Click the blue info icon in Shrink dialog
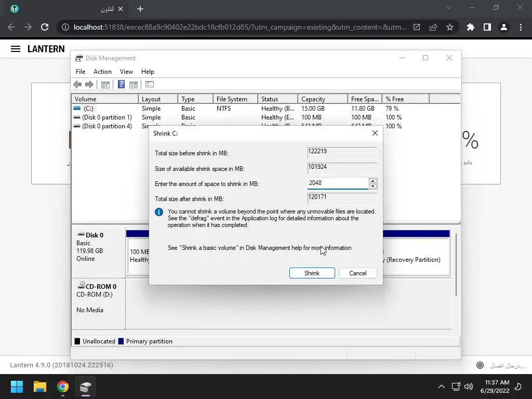 [159, 212]
